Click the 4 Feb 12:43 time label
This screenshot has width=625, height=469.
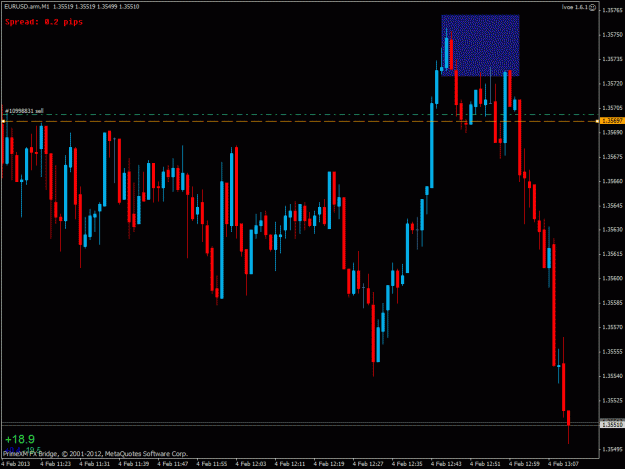tap(446, 464)
